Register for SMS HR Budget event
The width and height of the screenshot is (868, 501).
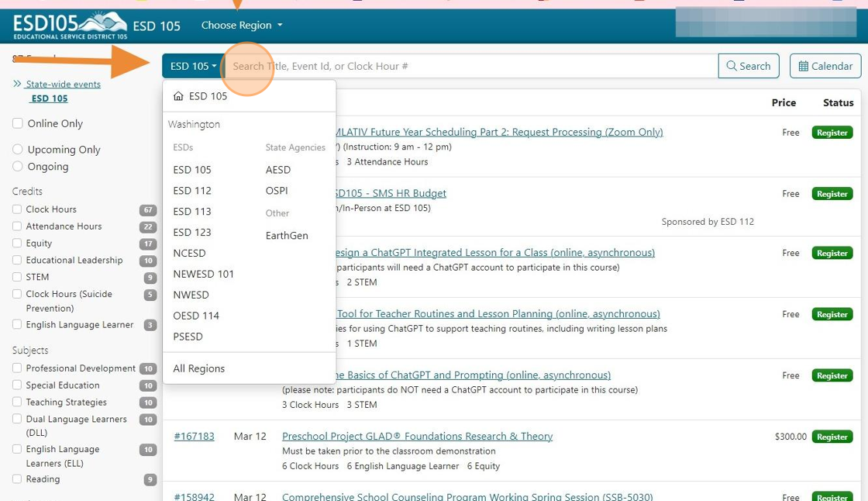[832, 194]
